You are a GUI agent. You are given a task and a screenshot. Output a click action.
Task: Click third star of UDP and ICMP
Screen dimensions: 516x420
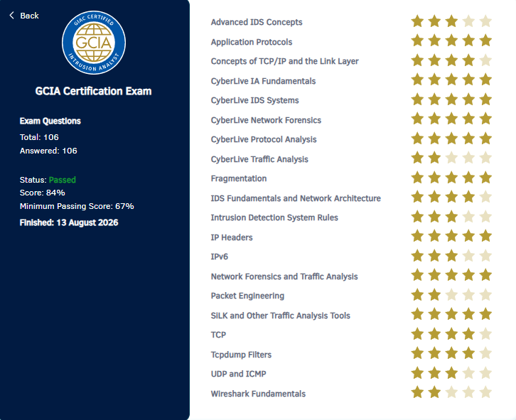(x=451, y=373)
